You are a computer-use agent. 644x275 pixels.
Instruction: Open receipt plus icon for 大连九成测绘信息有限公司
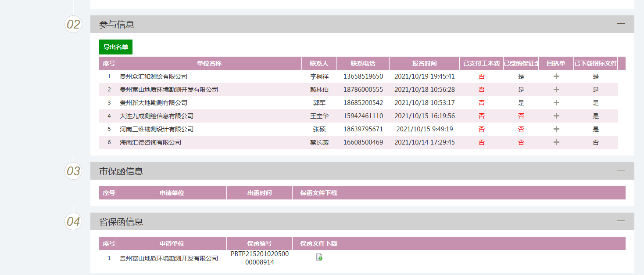pos(556,116)
